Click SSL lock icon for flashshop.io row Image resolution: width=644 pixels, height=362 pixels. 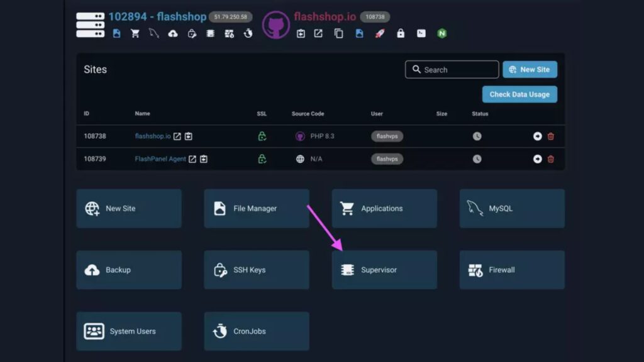tap(262, 136)
